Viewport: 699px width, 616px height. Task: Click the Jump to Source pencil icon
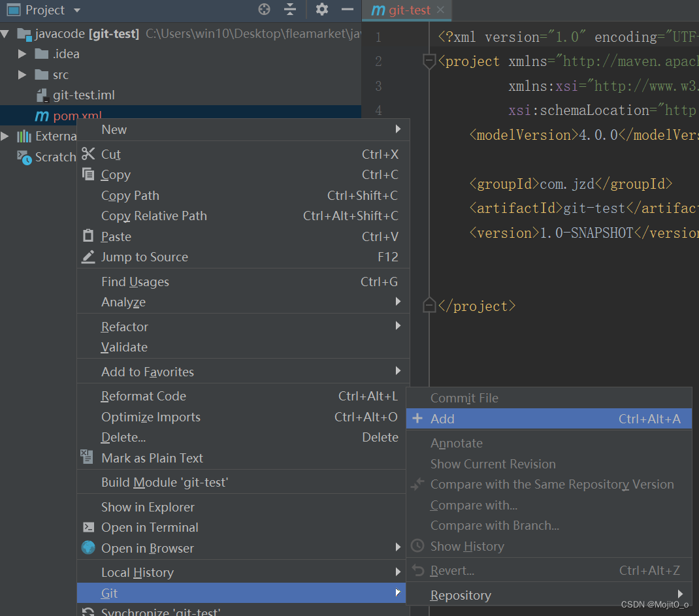click(88, 257)
